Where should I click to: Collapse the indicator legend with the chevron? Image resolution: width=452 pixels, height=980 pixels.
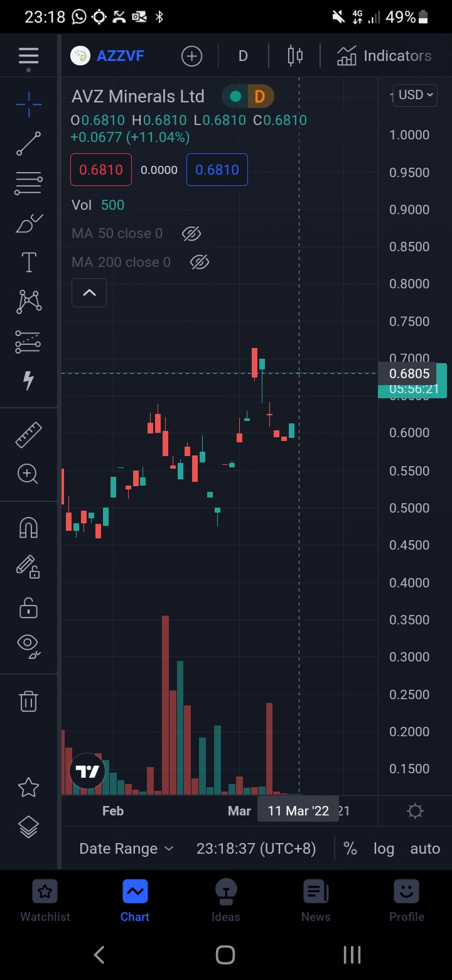[89, 293]
